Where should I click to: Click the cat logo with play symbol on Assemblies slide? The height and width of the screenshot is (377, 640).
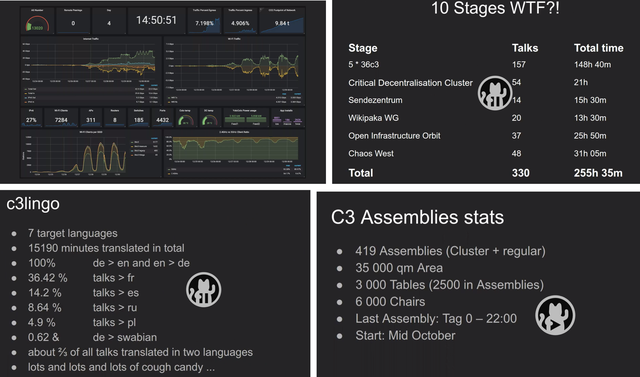555,315
